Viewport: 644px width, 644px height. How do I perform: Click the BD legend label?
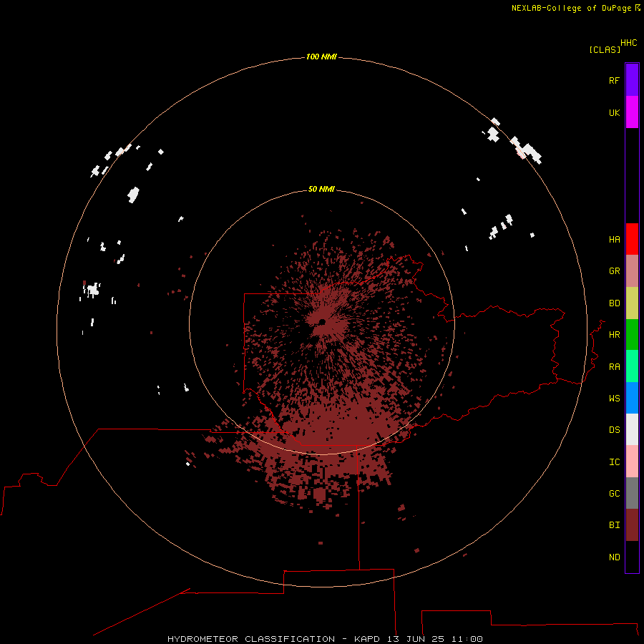click(614, 303)
